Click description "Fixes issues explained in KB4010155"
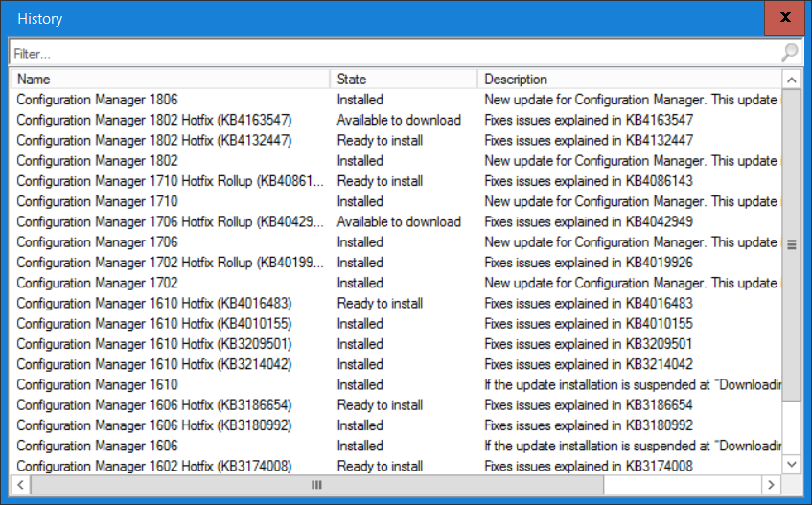Viewport: 812px width, 505px height. (x=589, y=323)
